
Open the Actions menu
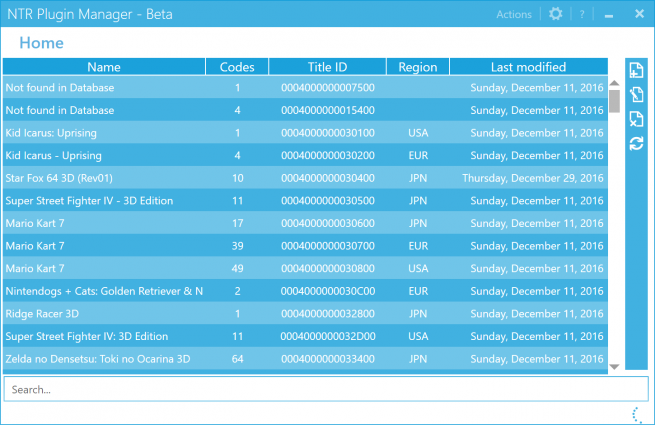(x=514, y=15)
